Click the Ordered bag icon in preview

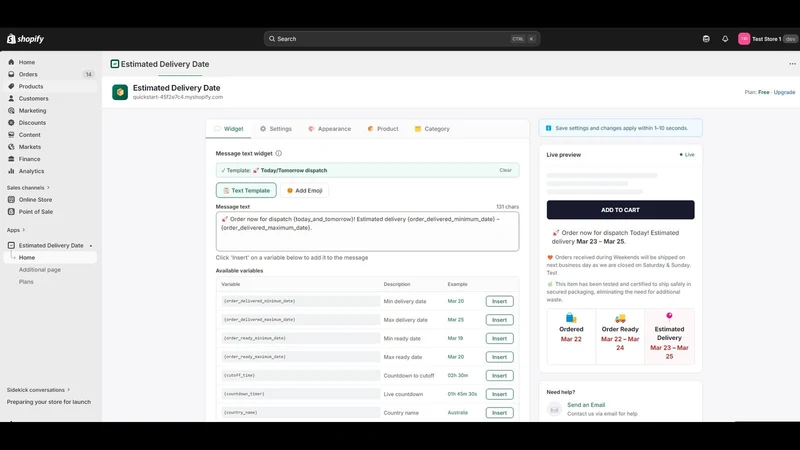[x=571, y=318]
